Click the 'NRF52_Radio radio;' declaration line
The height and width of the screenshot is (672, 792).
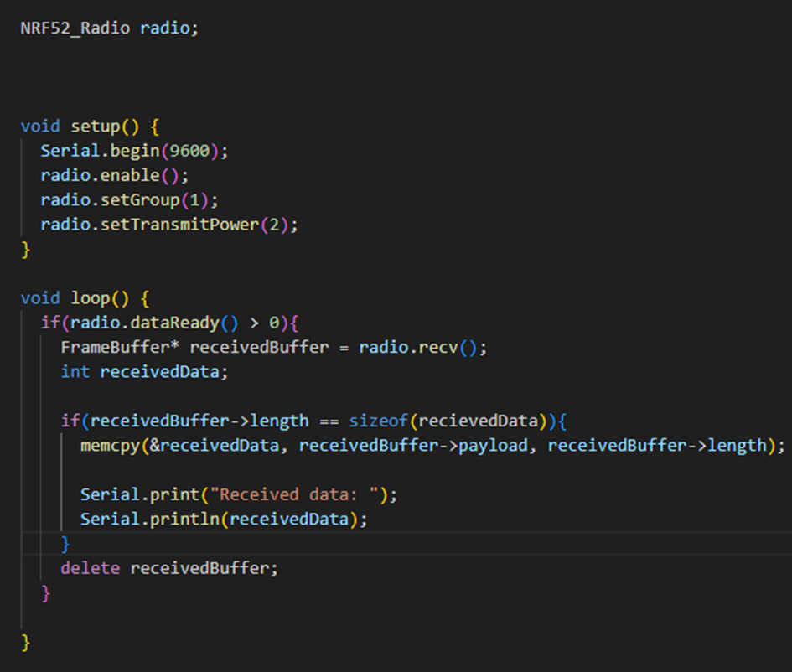click(x=110, y=28)
